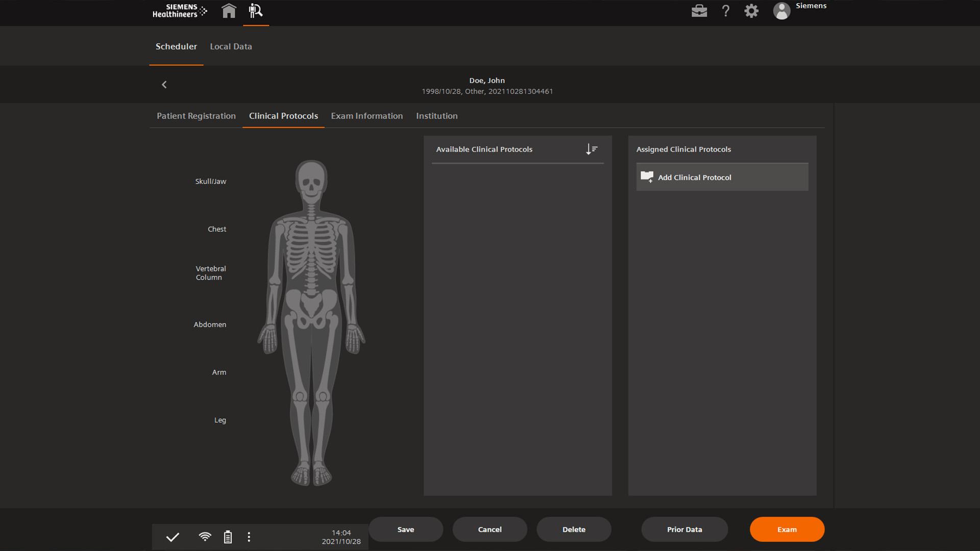Open the briefcase workflow icon

point(699,10)
